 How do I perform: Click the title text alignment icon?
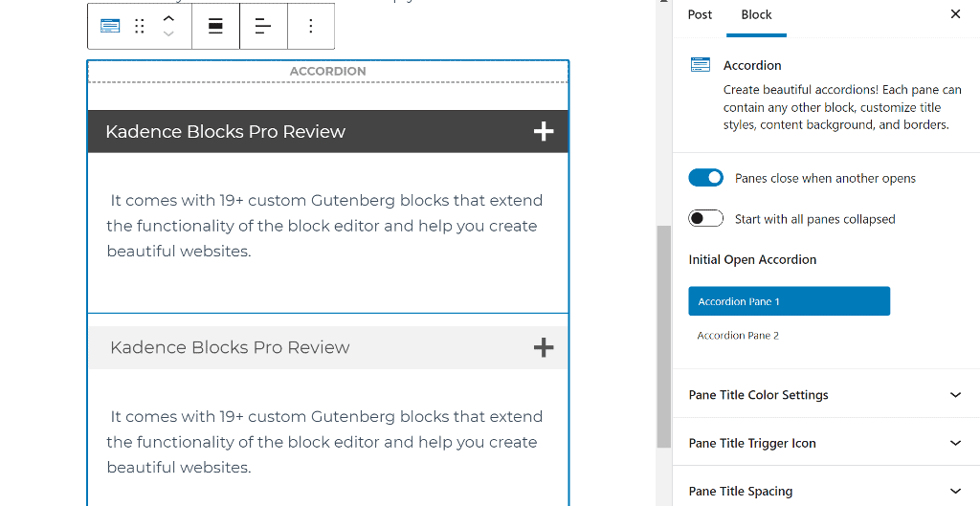(x=263, y=26)
